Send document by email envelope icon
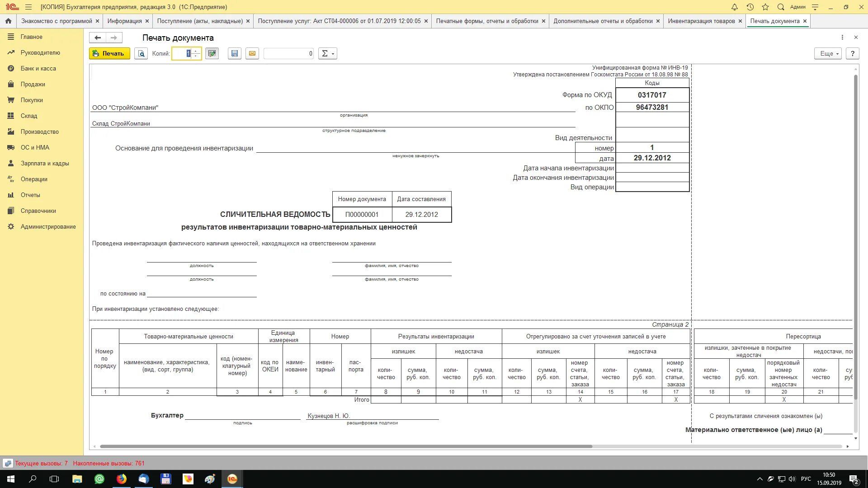The height and width of the screenshot is (488, 868). pyautogui.click(x=252, y=53)
